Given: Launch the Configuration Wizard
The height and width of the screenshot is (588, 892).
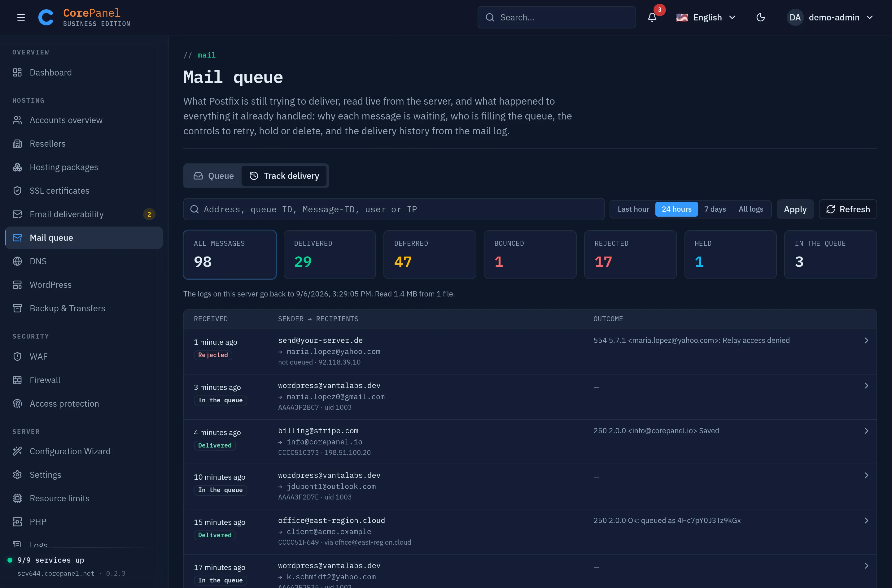Looking at the screenshot, I should tap(84, 451).
